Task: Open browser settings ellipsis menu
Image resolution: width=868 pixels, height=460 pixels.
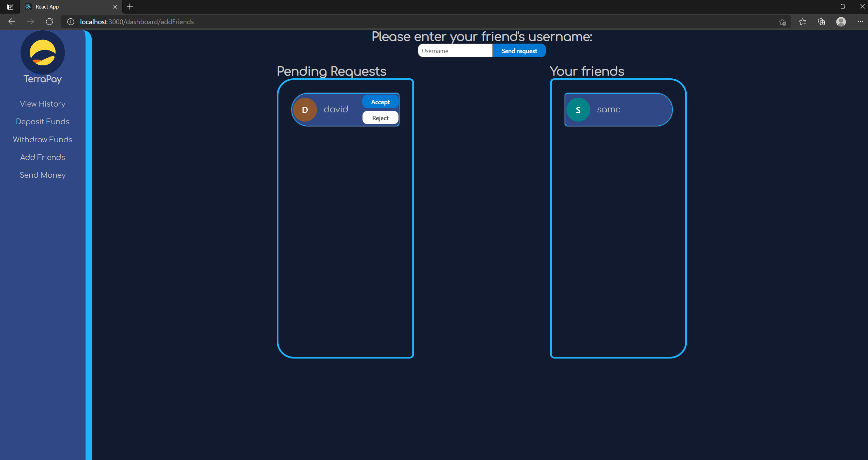Action: (x=860, y=22)
